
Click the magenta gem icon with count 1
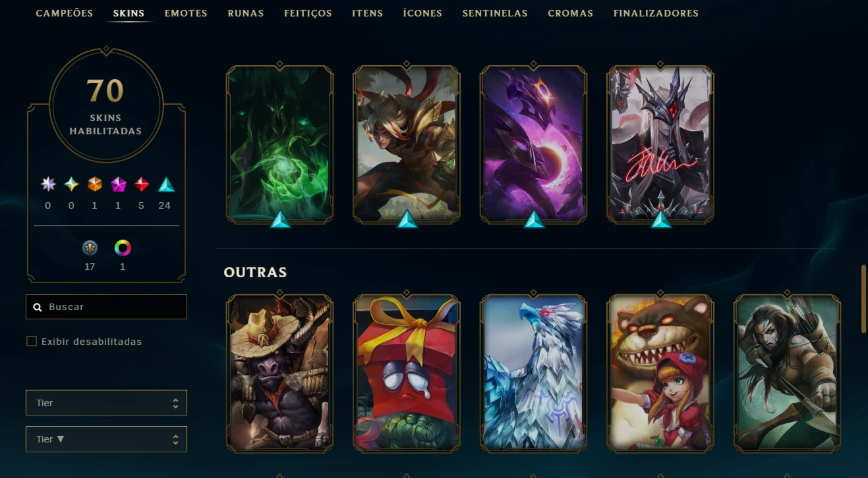(119, 184)
